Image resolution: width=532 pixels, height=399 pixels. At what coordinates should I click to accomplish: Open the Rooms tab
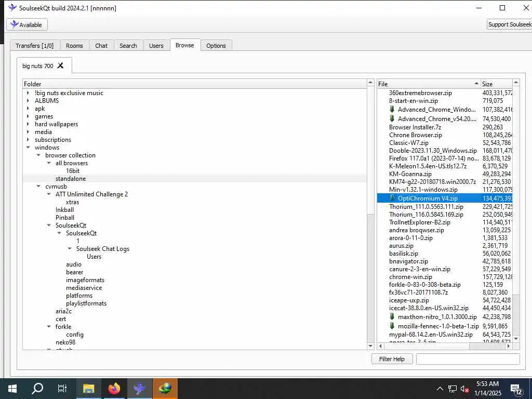(74, 46)
